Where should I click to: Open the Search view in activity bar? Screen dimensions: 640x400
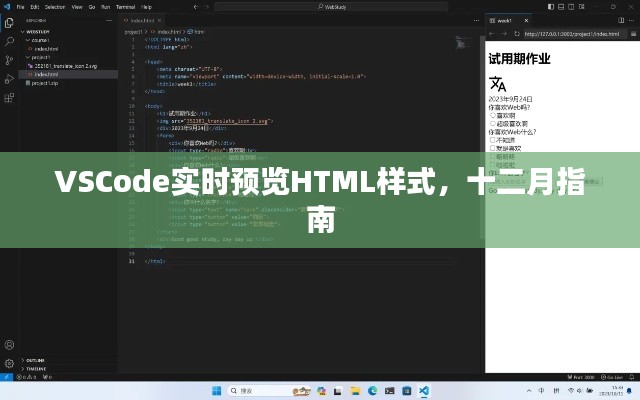coord(9,41)
